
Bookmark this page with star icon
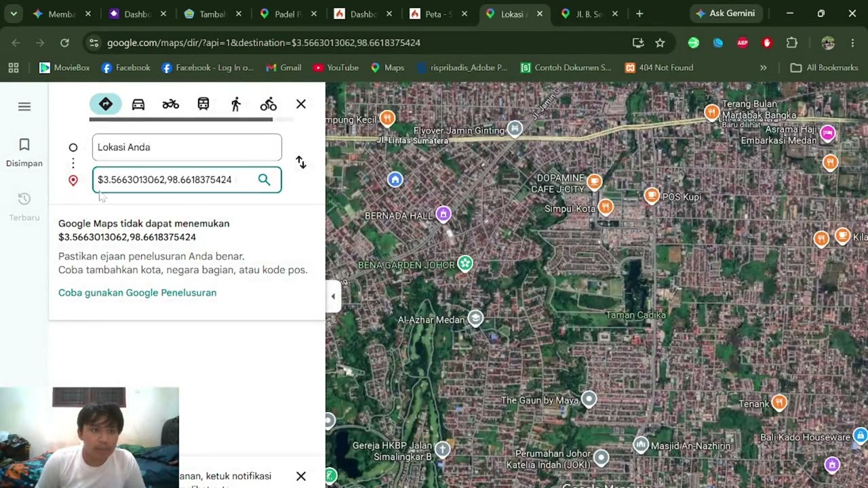pos(660,43)
